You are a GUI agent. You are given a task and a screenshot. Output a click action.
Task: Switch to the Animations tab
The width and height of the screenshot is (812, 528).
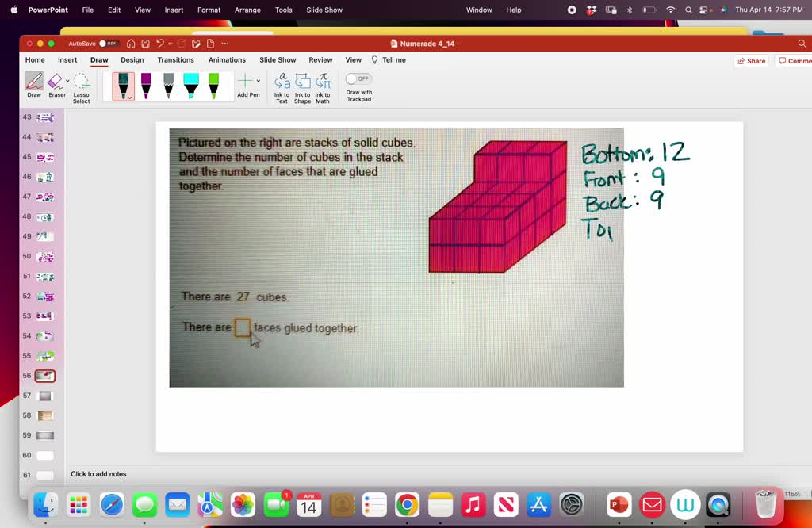click(227, 59)
